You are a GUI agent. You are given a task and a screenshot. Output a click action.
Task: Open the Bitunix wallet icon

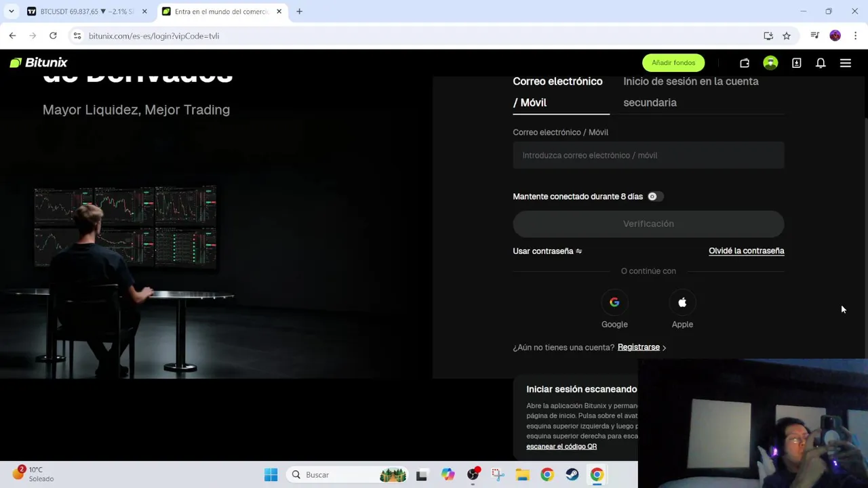(x=745, y=63)
